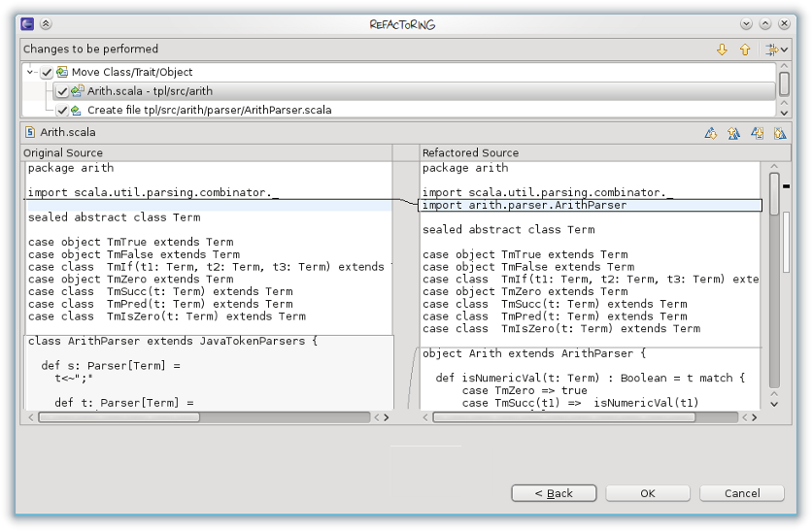Screen dimensions: 812x531
Task: Click 'sealed abstract class Term' in Original Source
Action: pos(114,217)
